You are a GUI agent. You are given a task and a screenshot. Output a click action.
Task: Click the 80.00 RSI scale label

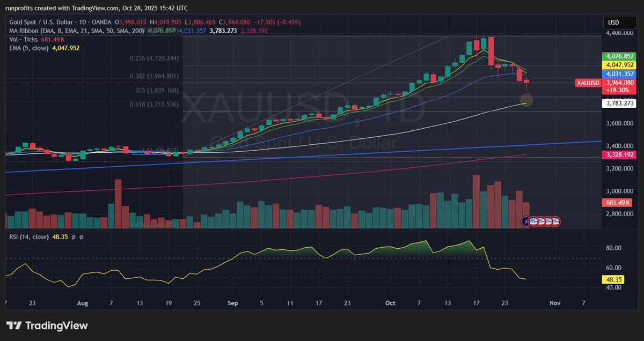(613, 248)
